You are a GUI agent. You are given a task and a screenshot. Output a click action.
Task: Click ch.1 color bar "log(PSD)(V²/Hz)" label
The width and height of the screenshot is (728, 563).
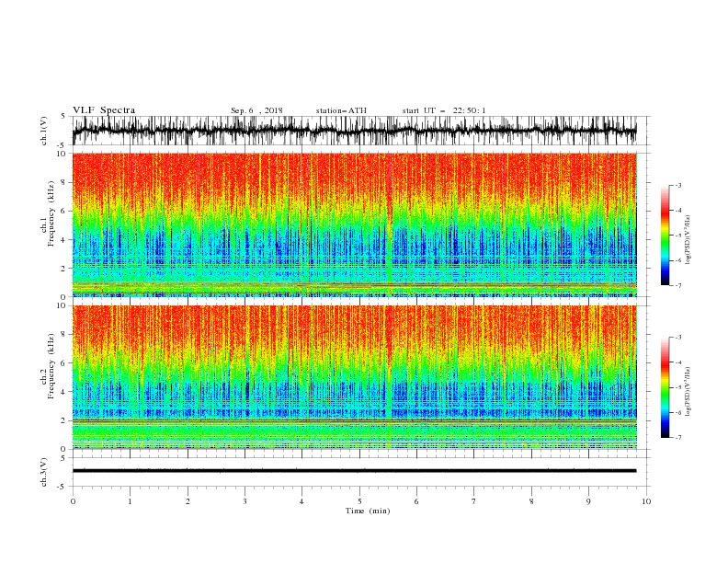tap(688, 240)
